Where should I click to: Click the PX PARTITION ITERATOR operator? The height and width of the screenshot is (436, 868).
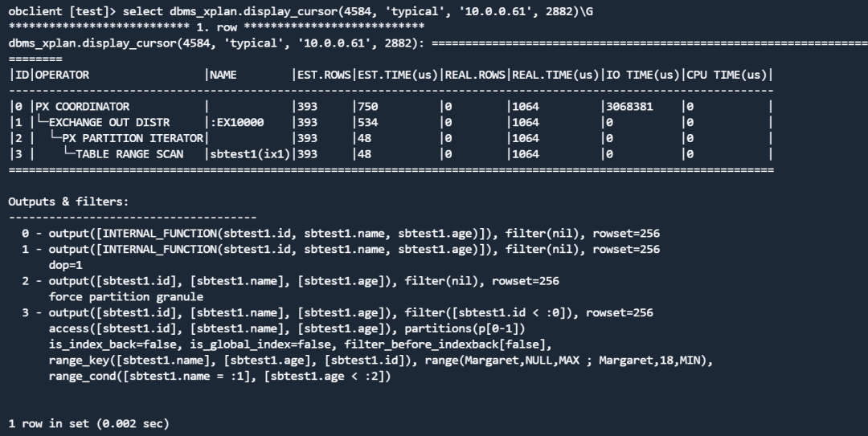point(133,138)
